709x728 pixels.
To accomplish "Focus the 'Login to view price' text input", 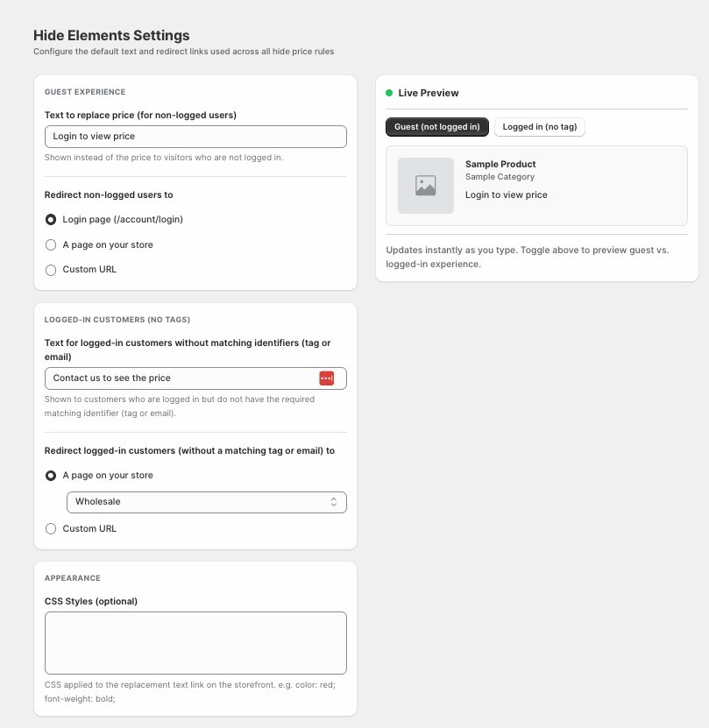I will coord(195,137).
